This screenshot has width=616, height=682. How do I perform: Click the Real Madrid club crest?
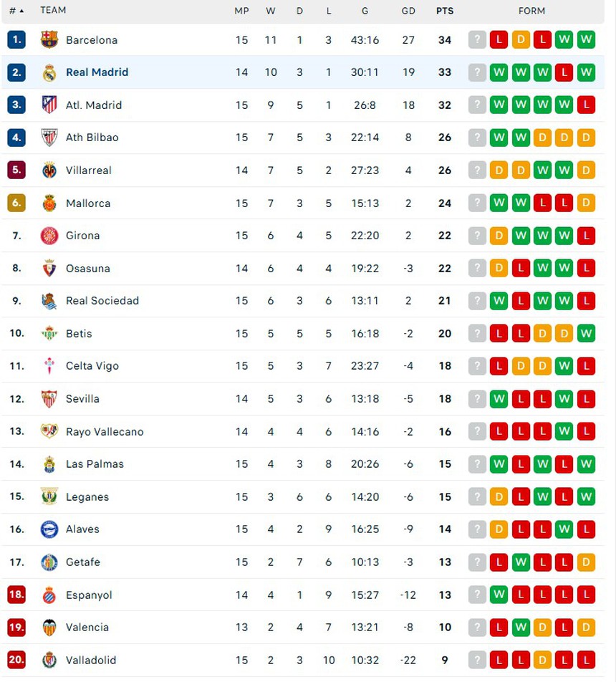point(49,72)
